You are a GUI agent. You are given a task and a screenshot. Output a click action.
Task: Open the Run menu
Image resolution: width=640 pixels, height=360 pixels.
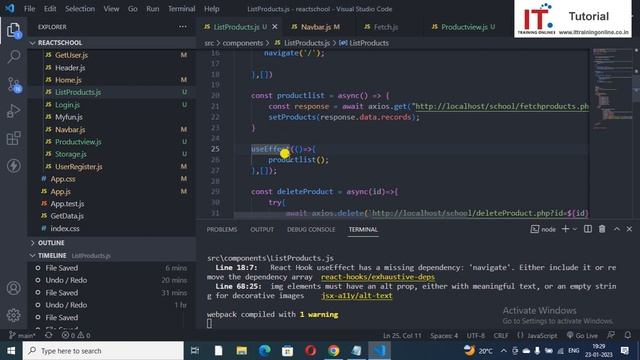tap(153, 9)
